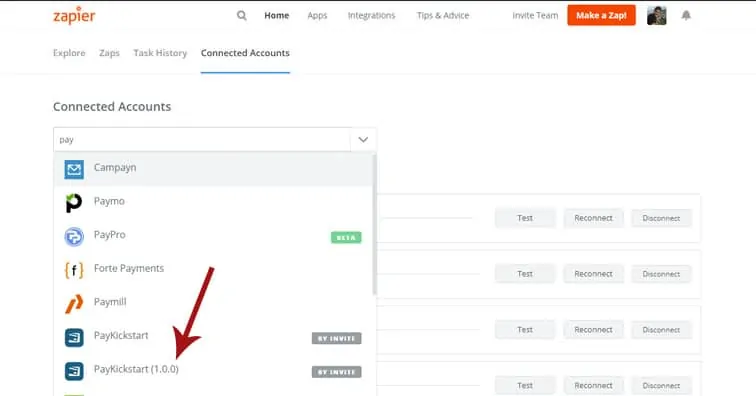Choose 'PayKickstart (1.0.0)' text in the list
756x396 pixels.
136,369
